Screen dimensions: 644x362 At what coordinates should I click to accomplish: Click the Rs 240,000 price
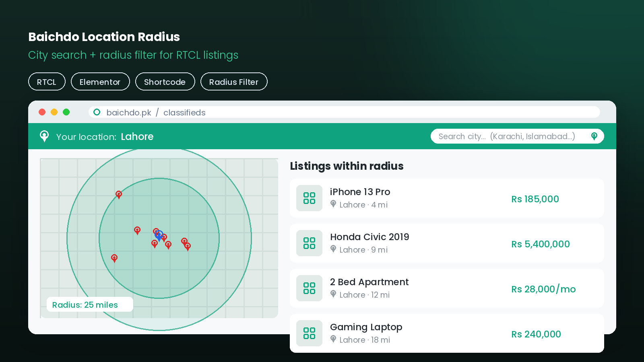pos(536,334)
